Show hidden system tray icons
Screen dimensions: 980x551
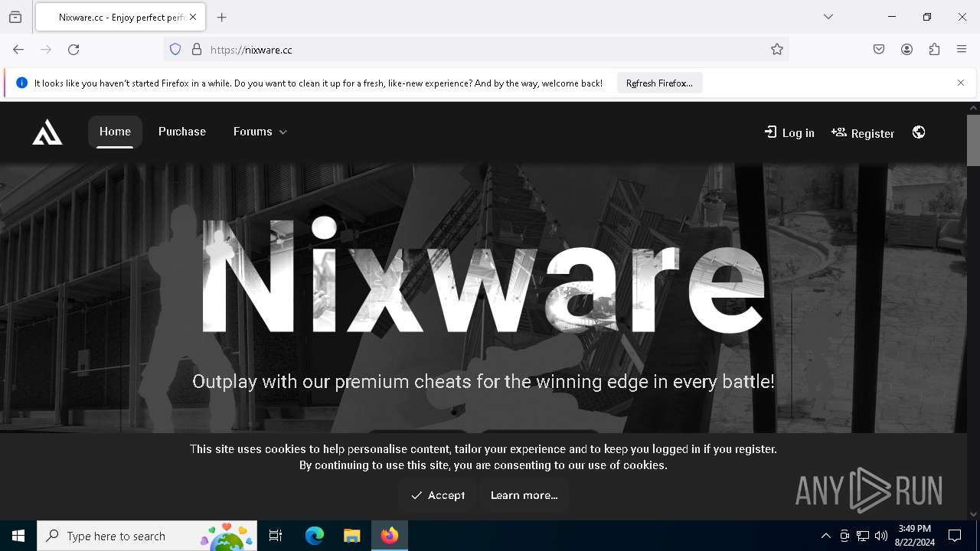pyautogui.click(x=825, y=536)
